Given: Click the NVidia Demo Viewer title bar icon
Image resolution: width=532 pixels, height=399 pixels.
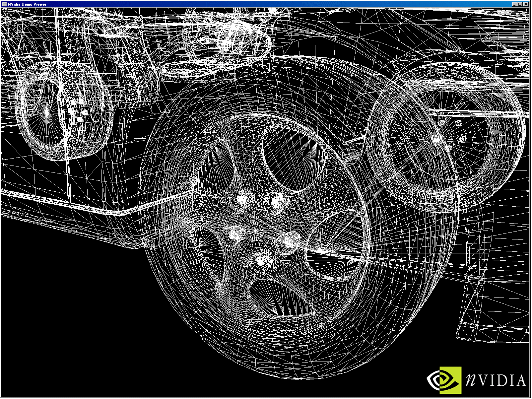Looking at the screenshot, I should pyautogui.click(x=5, y=4).
